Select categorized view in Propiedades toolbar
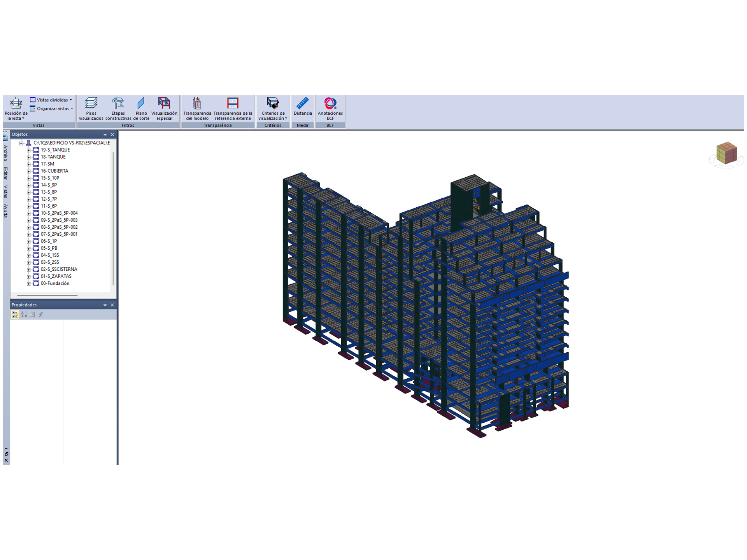This screenshot has height=560, width=747. click(x=15, y=315)
